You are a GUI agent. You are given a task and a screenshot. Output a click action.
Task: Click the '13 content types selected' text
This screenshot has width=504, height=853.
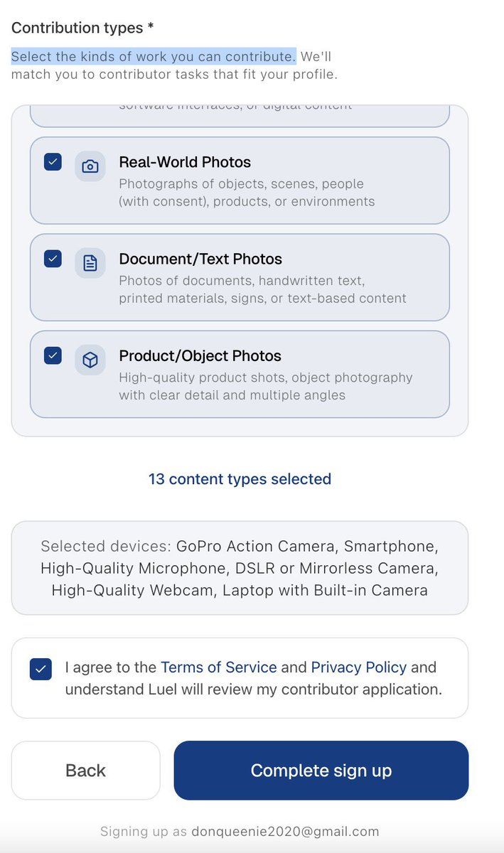[240, 479]
